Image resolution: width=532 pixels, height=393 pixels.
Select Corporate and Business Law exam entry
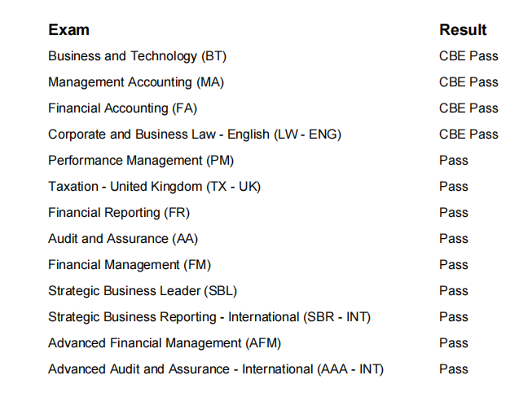click(194, 135)
